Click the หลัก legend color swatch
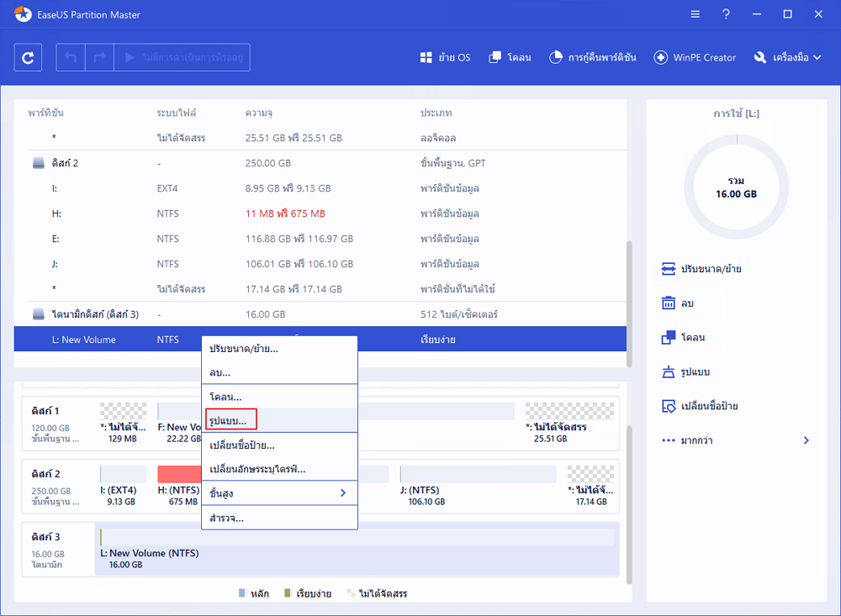The width and height of the screenshot is (841, 616). 242,593
